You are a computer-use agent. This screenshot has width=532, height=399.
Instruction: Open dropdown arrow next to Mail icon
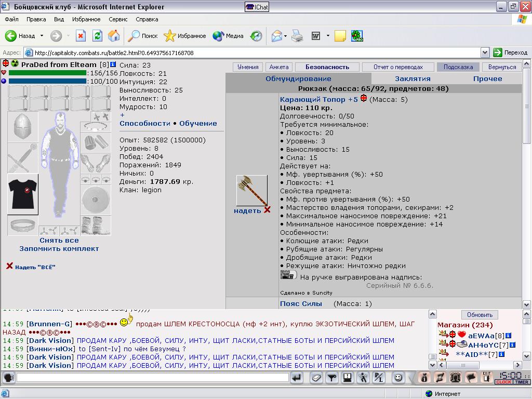click(x=285, y=36)
